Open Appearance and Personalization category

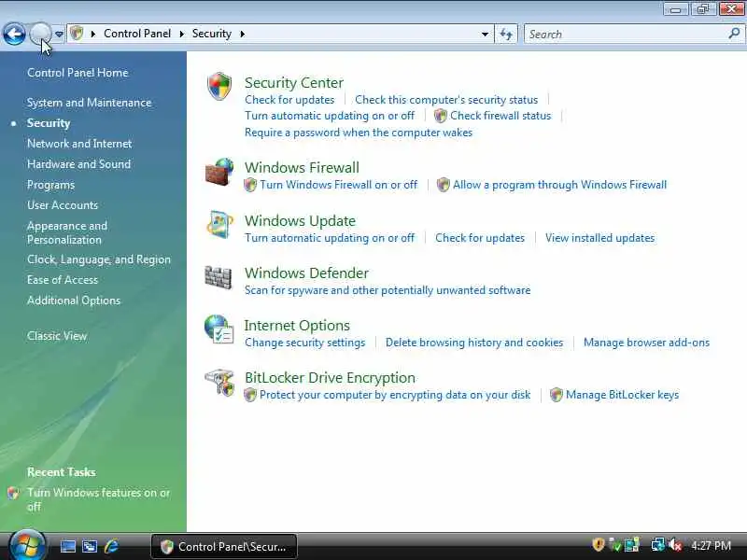(67, 232)
